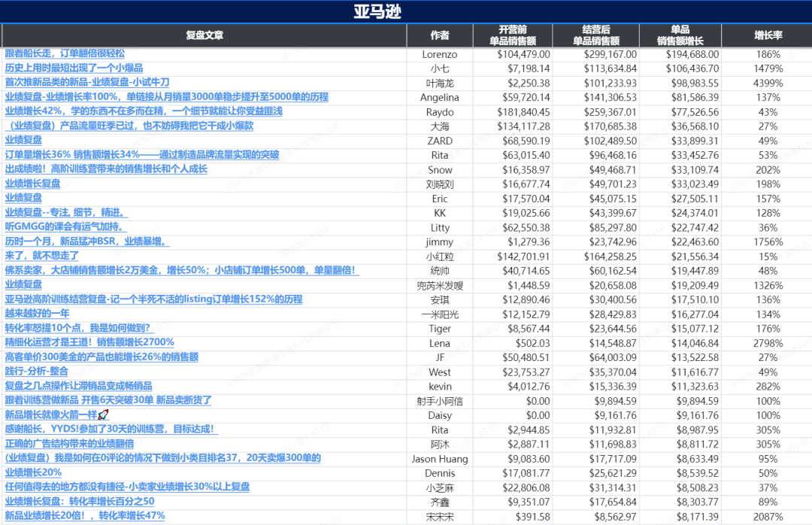The height and width of the screenshot is (525, 812).
Task: Select the 结营后单品销售额 column header
Action: (596, 35)
